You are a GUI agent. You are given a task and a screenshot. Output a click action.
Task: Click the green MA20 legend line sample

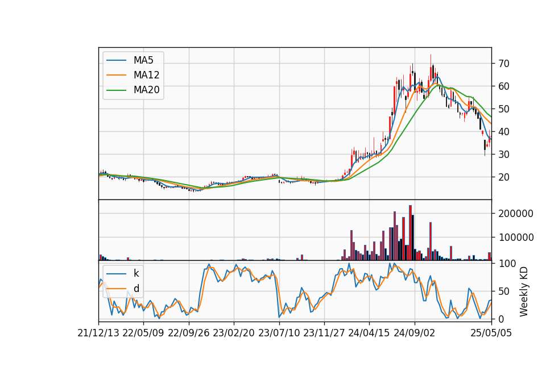pyautogui.click(x=116, y=90)
